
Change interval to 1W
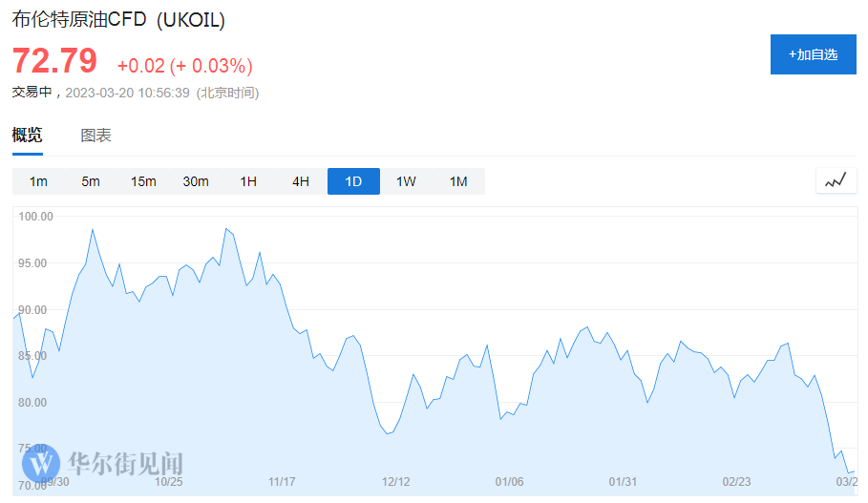[406, 181]
